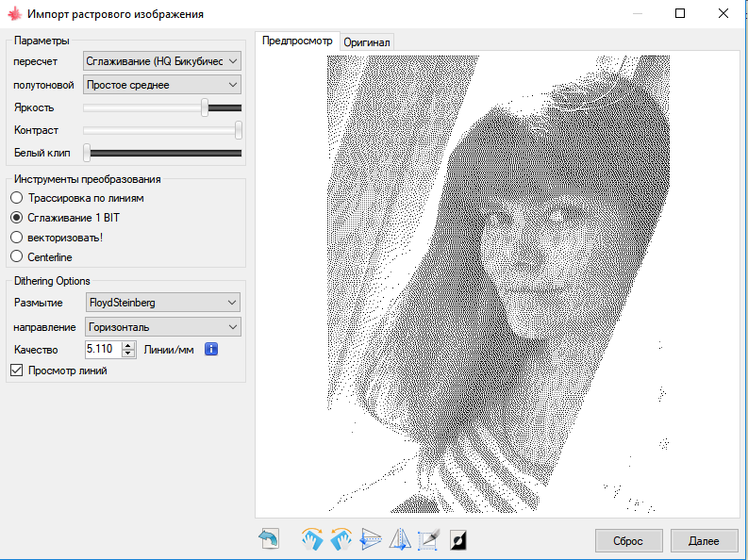Flip image vertically using mirror icon
This screenshot has height=560, width=748.
371,539
